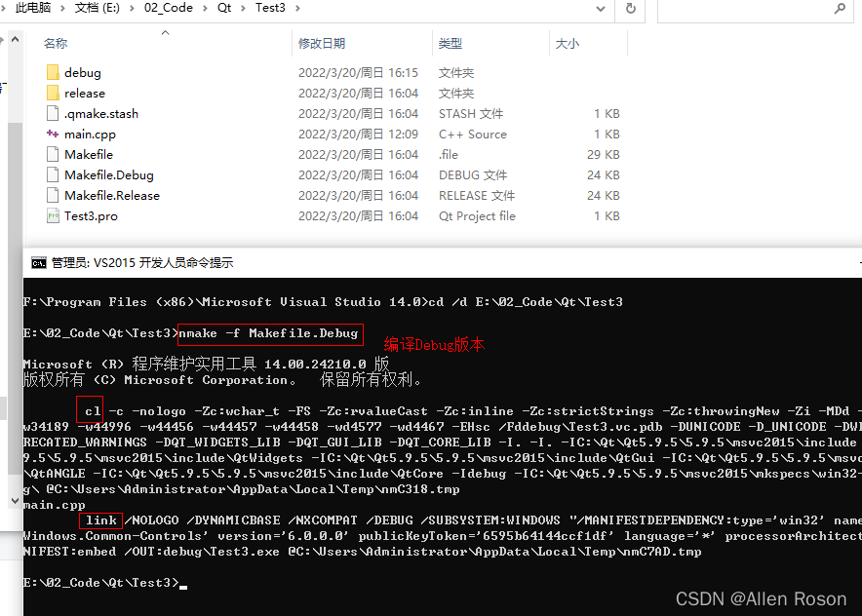Open the debug folder

(x=81, y=71)
